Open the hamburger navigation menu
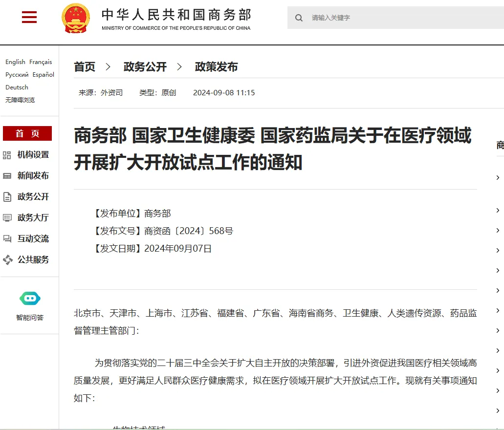Viewport: 504px width, 430px height. [x=29, y=17]
